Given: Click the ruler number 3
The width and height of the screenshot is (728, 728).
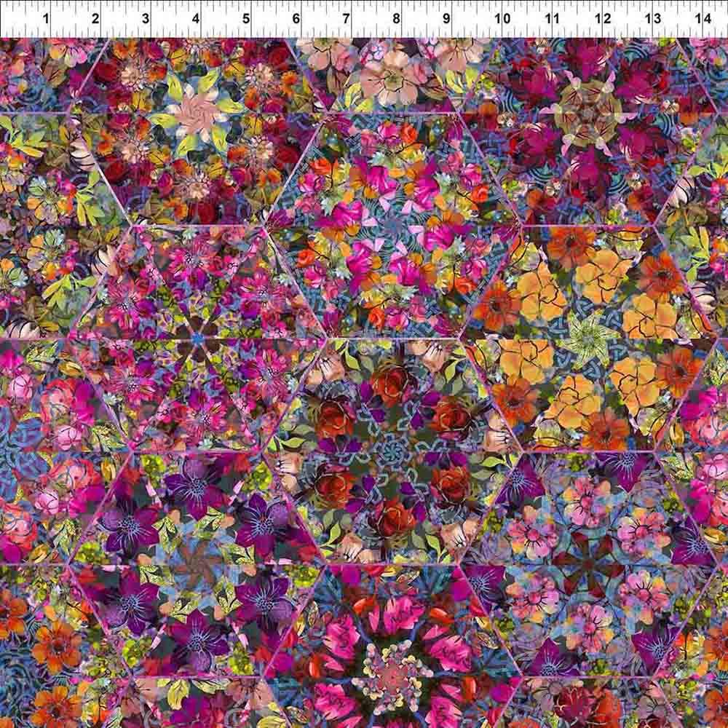Looking at the screenshot, I should coord(146,19).
